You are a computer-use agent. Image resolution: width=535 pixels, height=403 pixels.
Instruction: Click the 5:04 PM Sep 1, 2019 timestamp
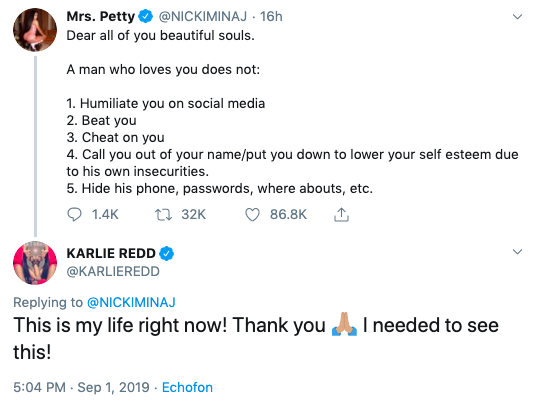pos(81,388)
